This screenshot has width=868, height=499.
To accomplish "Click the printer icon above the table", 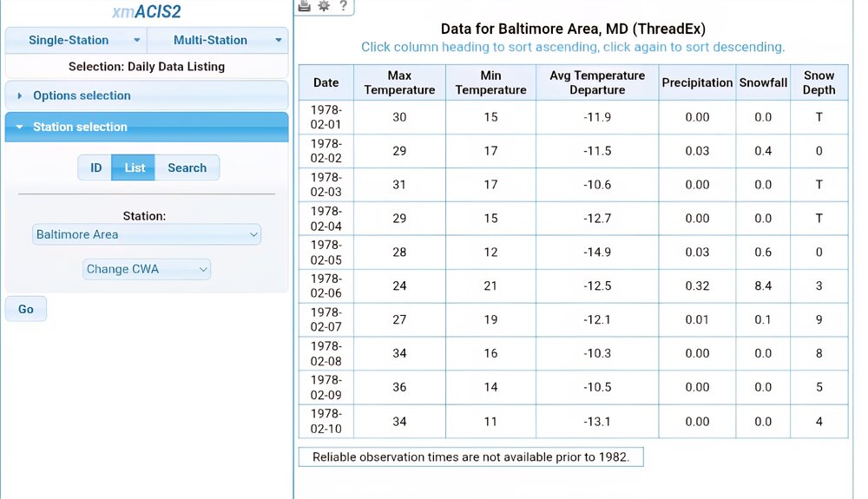I will [x=304, y=6].
